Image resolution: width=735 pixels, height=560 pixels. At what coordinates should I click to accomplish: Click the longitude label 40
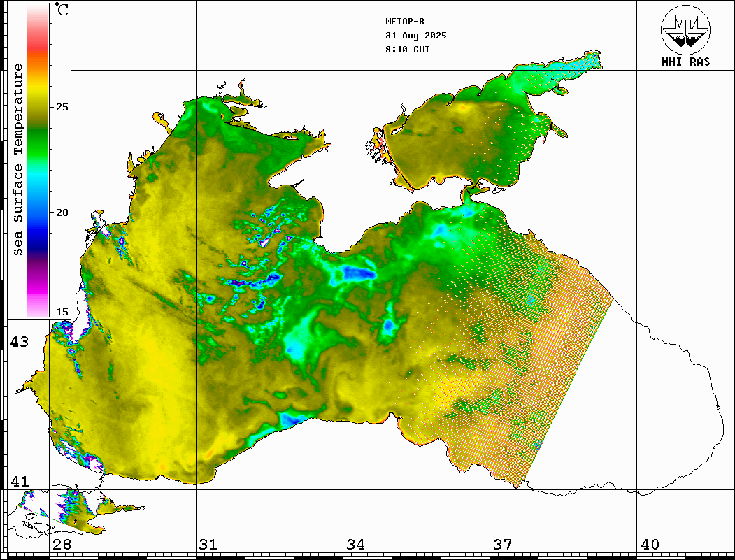tap(650, 545)
